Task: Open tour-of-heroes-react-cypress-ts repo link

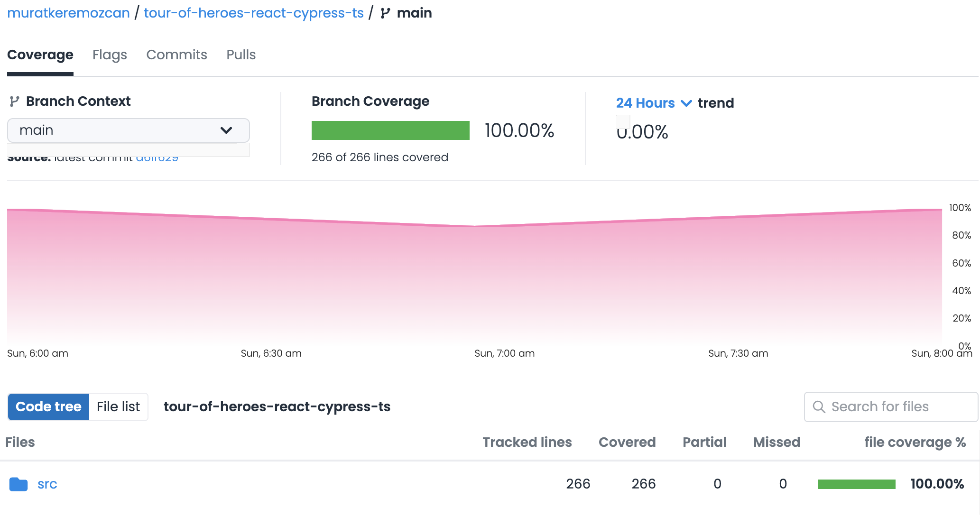Action: click(x=253, y=13)
